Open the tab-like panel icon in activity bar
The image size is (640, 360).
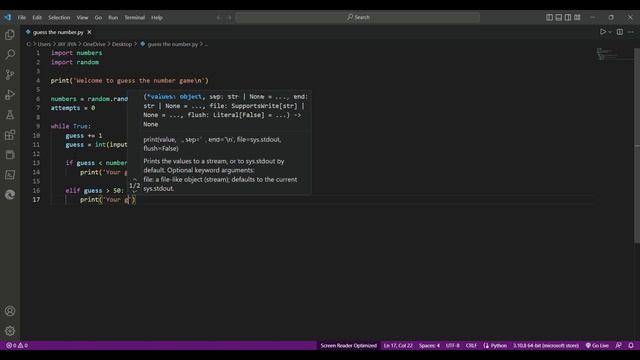point(10,155)
